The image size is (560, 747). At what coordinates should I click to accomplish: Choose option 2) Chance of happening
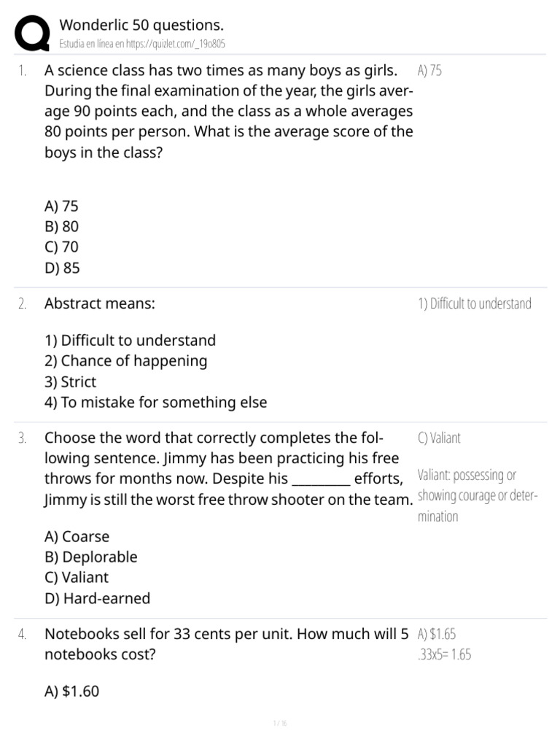click(125, 361)
